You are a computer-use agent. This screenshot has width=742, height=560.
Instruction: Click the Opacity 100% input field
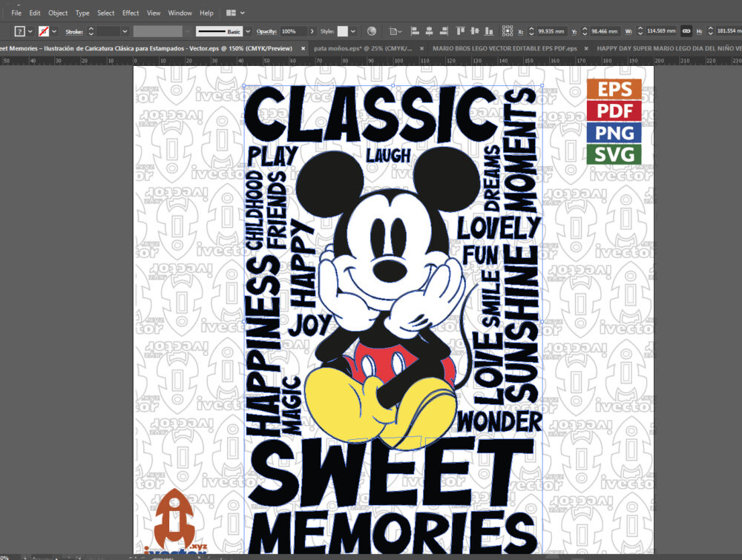click(293, 31)
